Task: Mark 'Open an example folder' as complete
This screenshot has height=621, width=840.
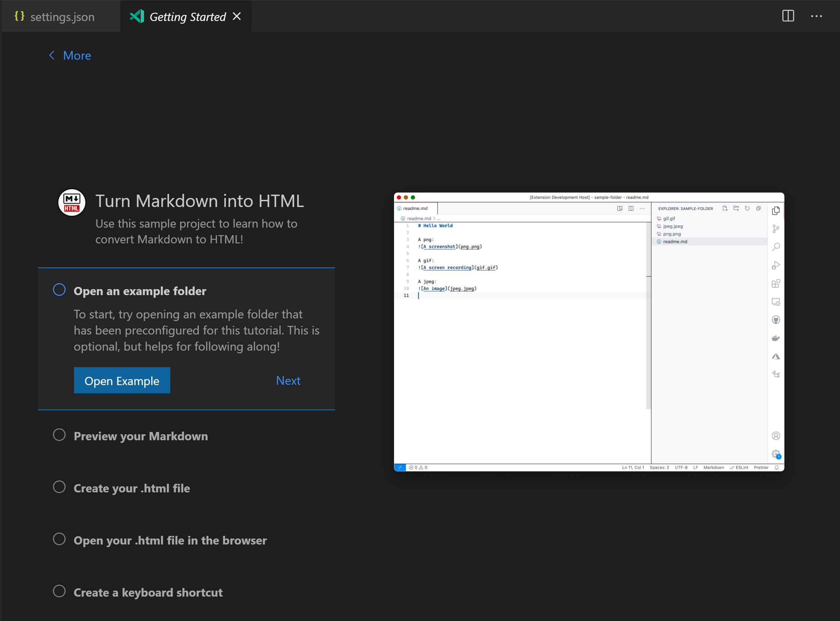Action: pos(59,289)
